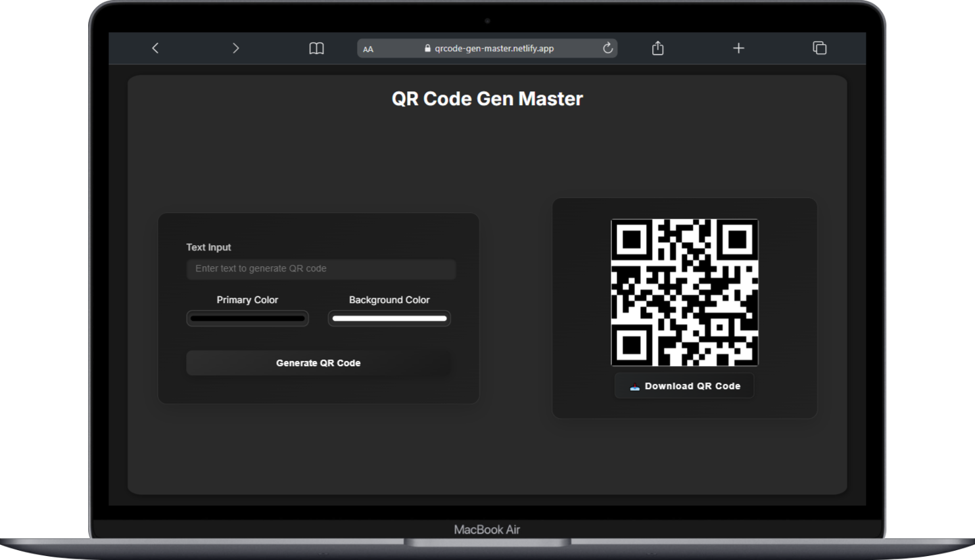Click the generated QR code image
This screenshot has height=560, width=975.
(x=684, y=292)
